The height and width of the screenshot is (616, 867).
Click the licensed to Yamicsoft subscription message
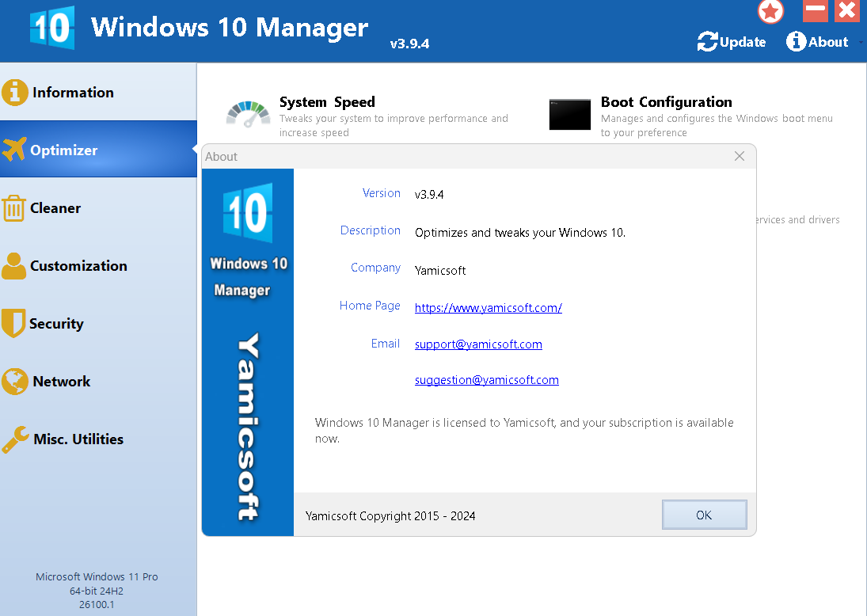click(x=524, y=430)
